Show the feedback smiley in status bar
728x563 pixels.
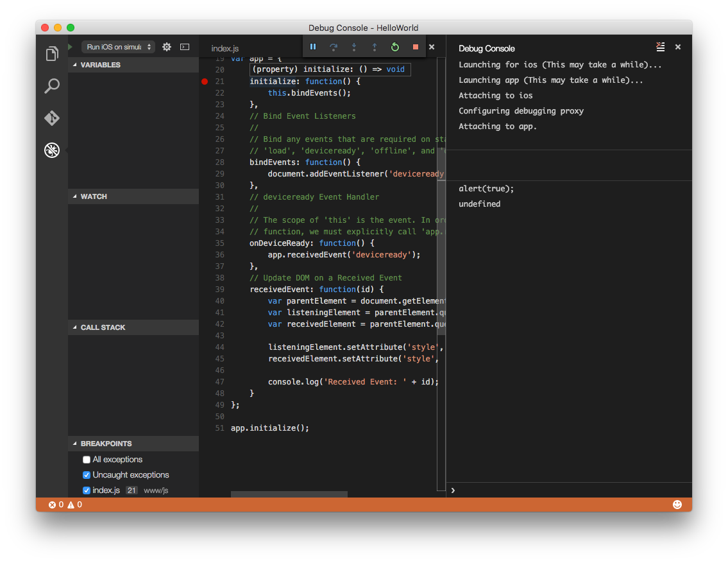tap(677, 505)
